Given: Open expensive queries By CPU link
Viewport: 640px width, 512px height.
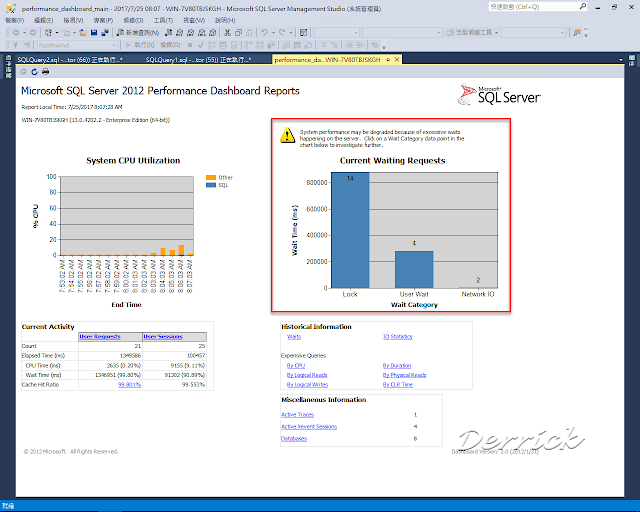Looking at the screenshot, I should [296, 366].
